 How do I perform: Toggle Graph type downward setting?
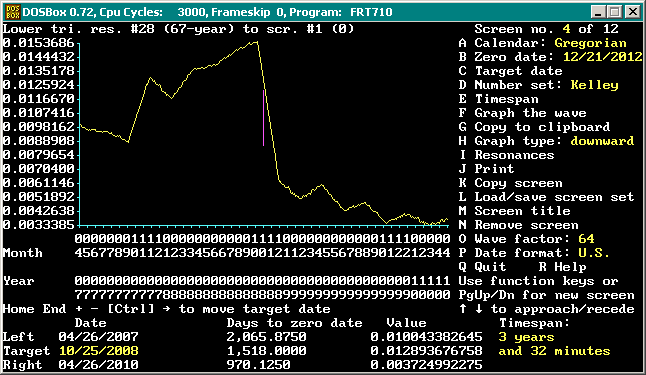(x=546, y=141)
